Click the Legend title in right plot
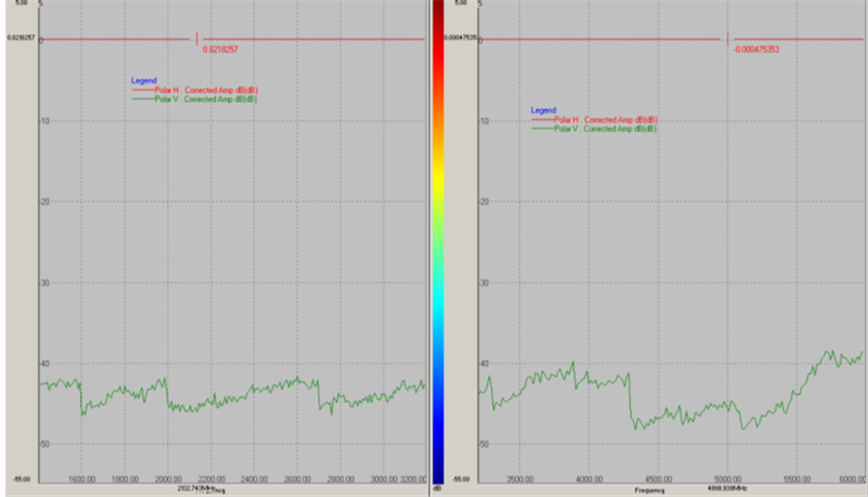 (543, 111)
